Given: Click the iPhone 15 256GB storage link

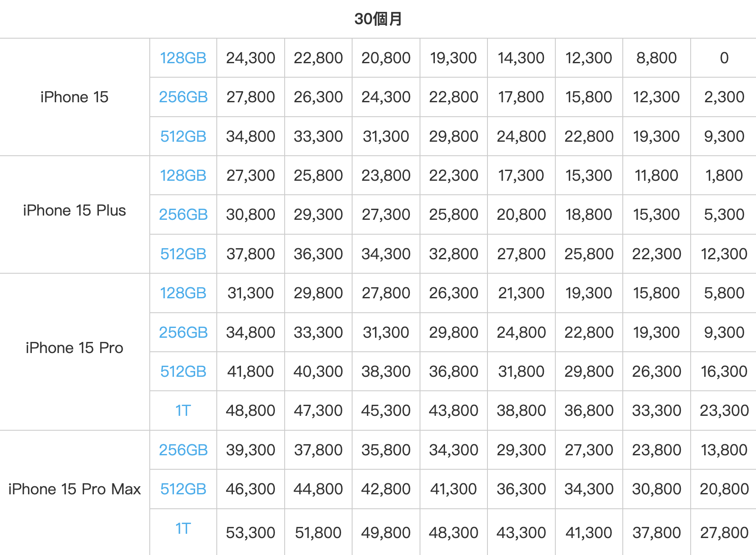Looking at the screenshot, I should (x=183, y=97).
